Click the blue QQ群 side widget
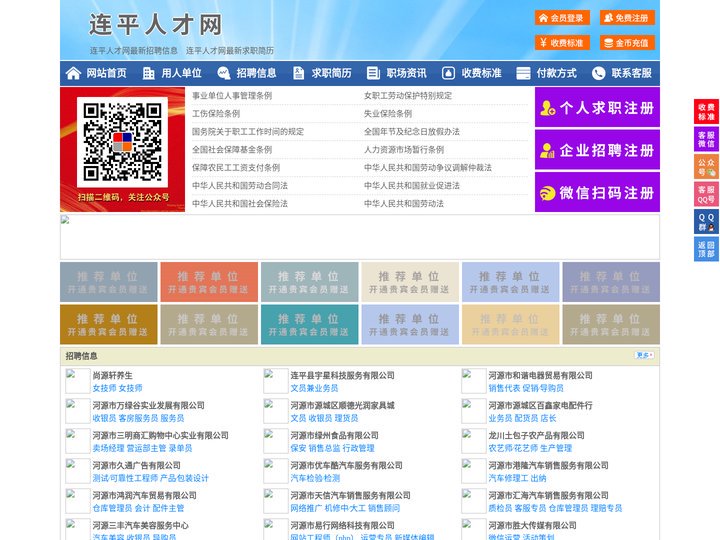The image size is (720, 540). tap(706, 222)
